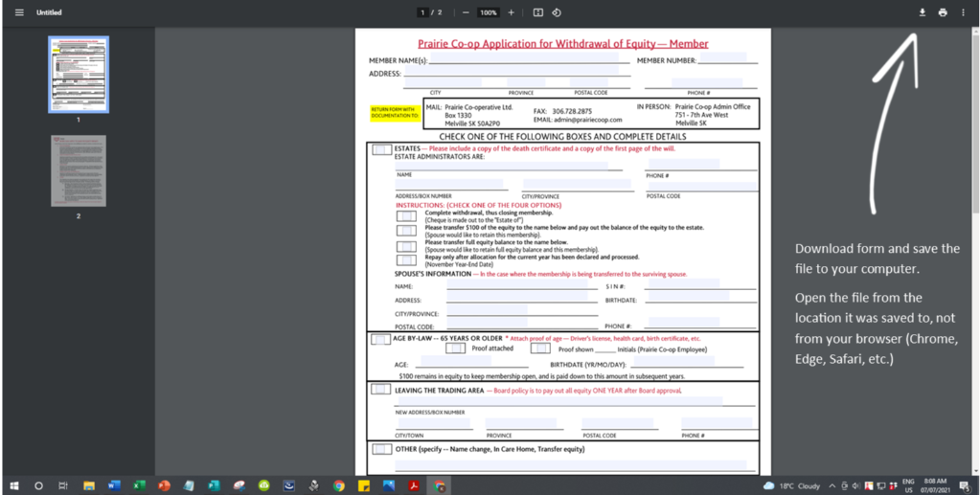The image size is (980, 495).
Task: Open the weather widget showing 18°C Cloudy
Action: [x=791, y=485]
